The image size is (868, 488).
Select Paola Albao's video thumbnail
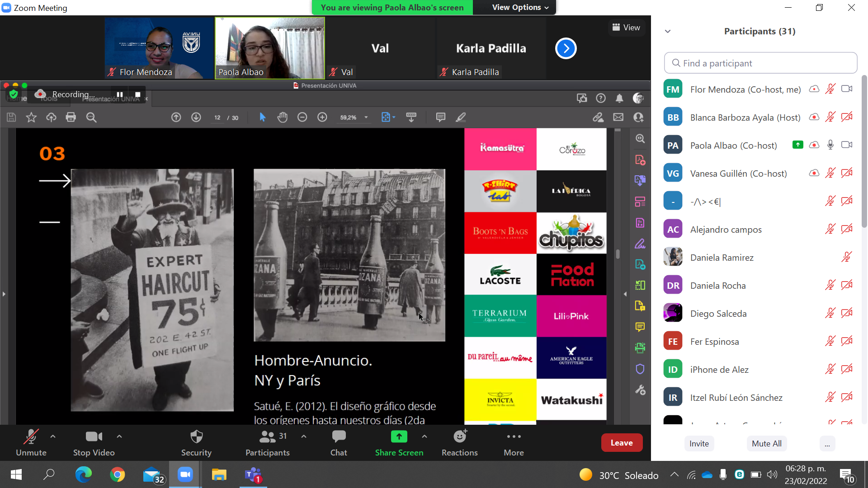(x=270, y=48)
